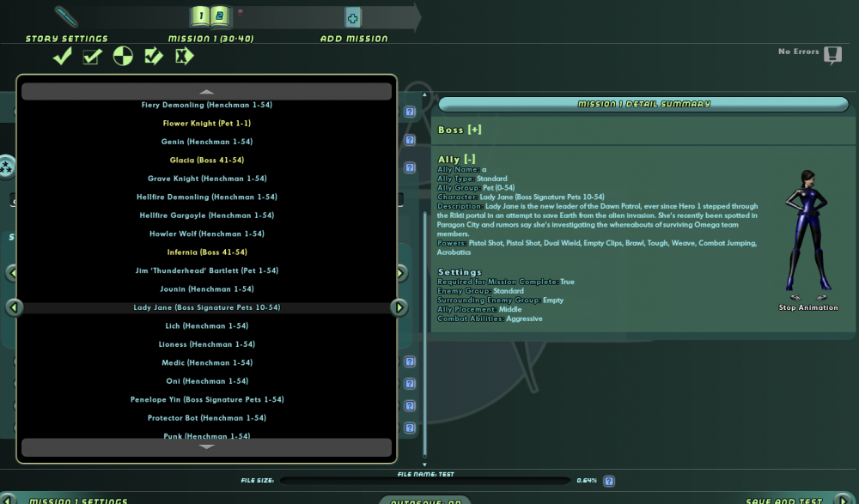859x504 pixels.
Task: Open the No Errors speech bubble icon
Action: coord(832,55)
